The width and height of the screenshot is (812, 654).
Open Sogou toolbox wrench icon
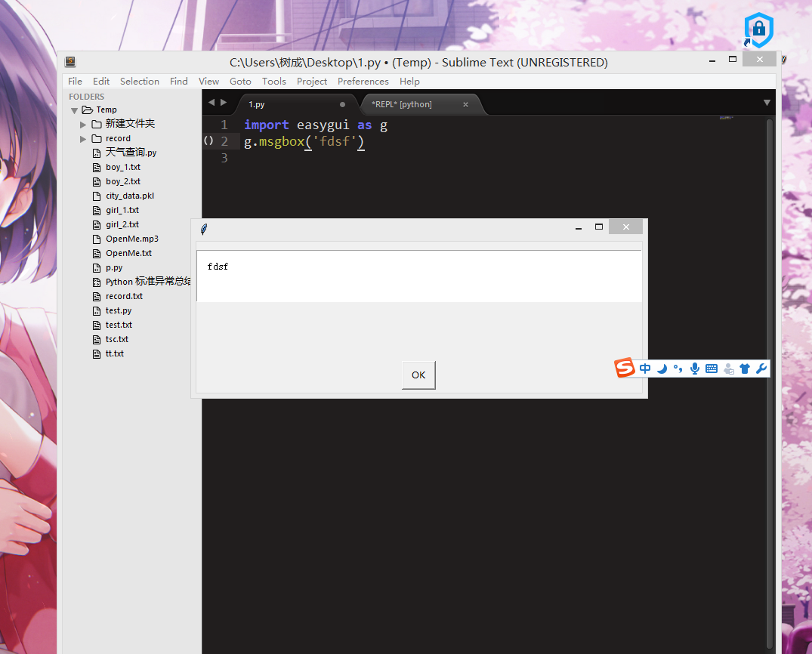pyautogui.click(x=761, y=369)
